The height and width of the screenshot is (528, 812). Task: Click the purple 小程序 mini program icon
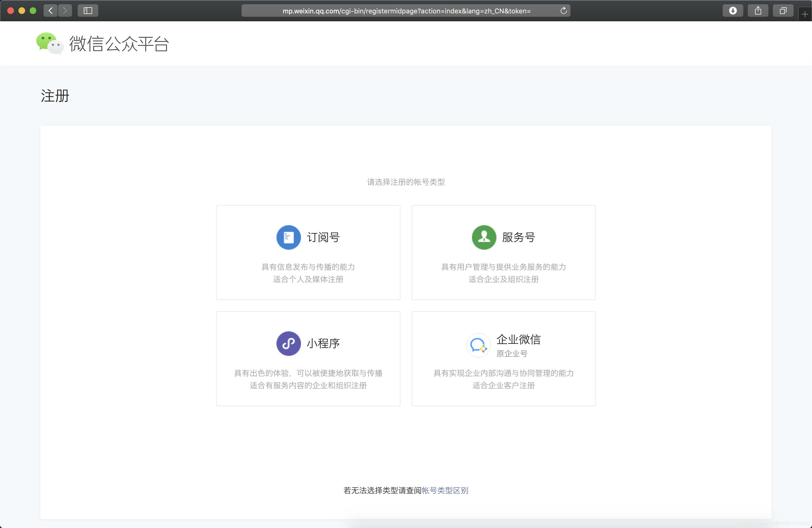coord(288,343)
